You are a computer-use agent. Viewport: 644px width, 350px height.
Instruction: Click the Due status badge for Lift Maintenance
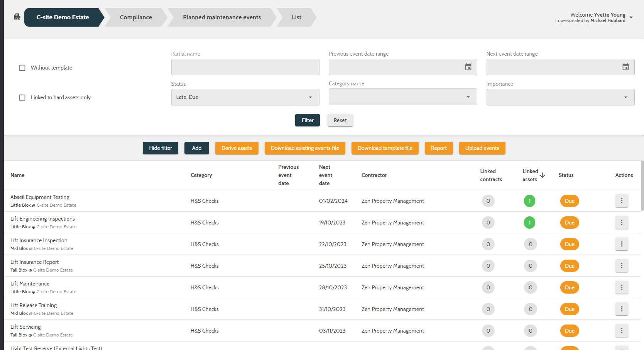pyautogui.click(x=569, y=287)
